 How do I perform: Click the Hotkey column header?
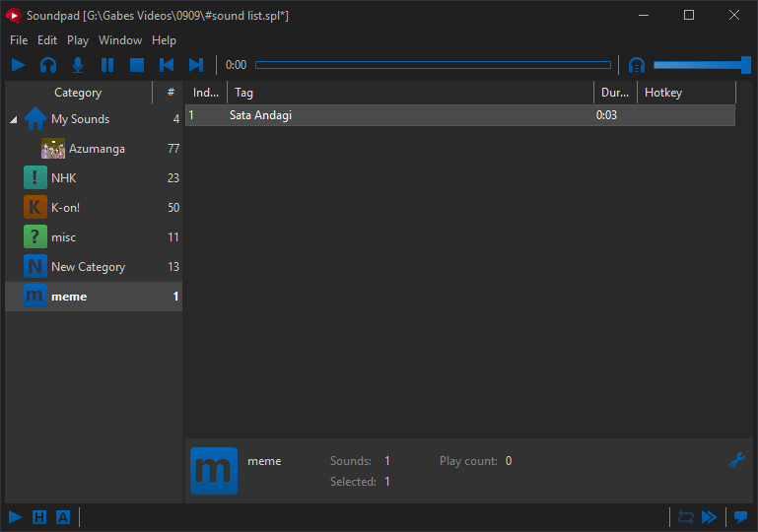coord(686,93)
